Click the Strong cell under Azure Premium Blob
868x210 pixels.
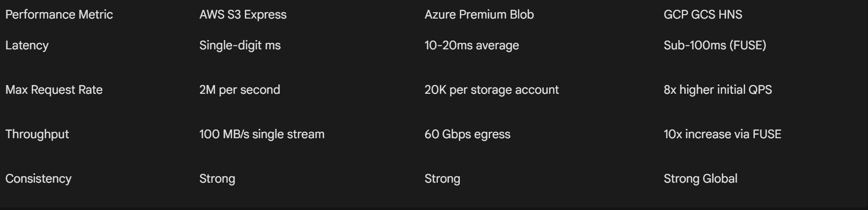coord(442,179)
